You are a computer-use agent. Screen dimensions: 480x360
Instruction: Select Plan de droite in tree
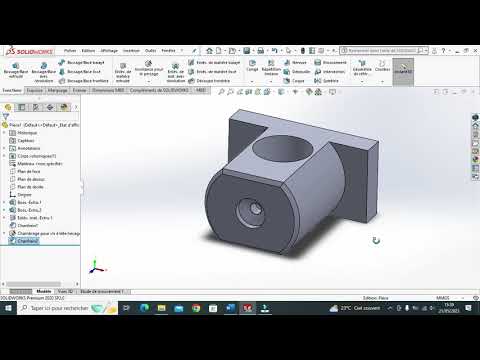coord(27,187)
